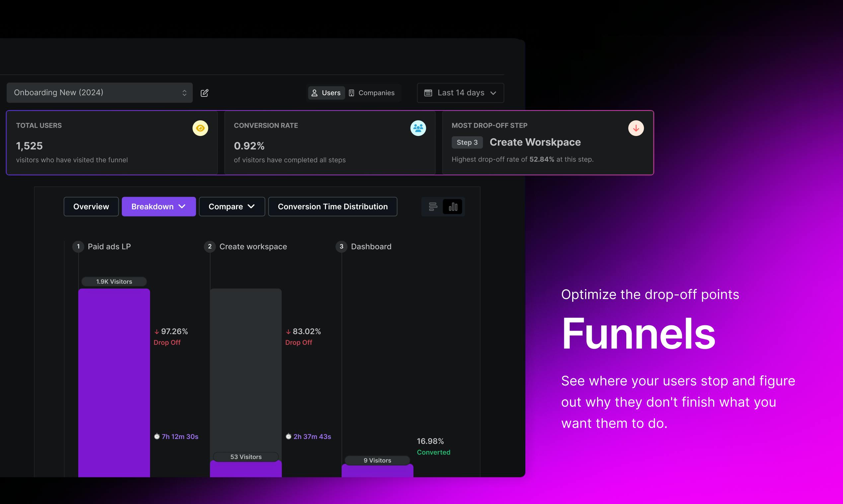Click the stopwatch icon beside 2h 37m 43s
Viewport: 843px width, 504px height.
click(x=288, y=436)
